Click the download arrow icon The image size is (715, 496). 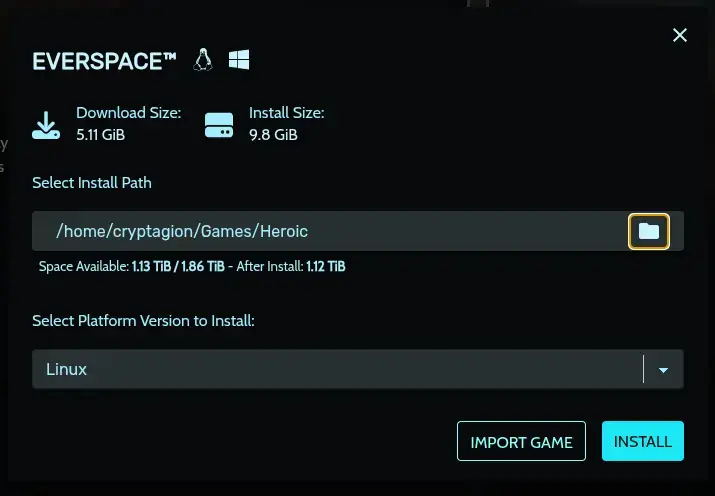[46, 124]
